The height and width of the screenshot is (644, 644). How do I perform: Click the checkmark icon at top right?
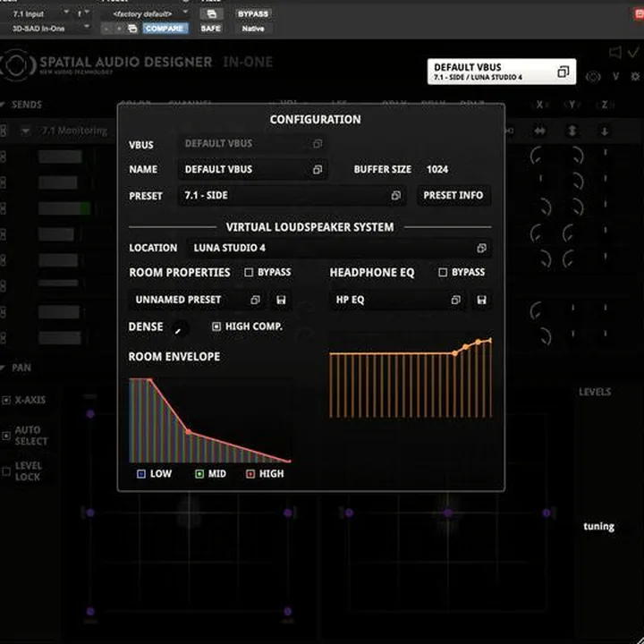click(x=633, y=52)
